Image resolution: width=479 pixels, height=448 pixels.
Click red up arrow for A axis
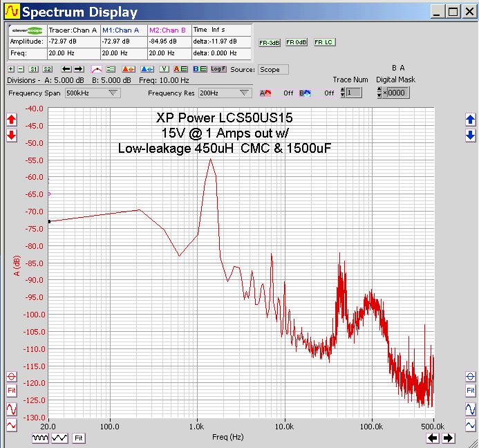pos(12,120)
